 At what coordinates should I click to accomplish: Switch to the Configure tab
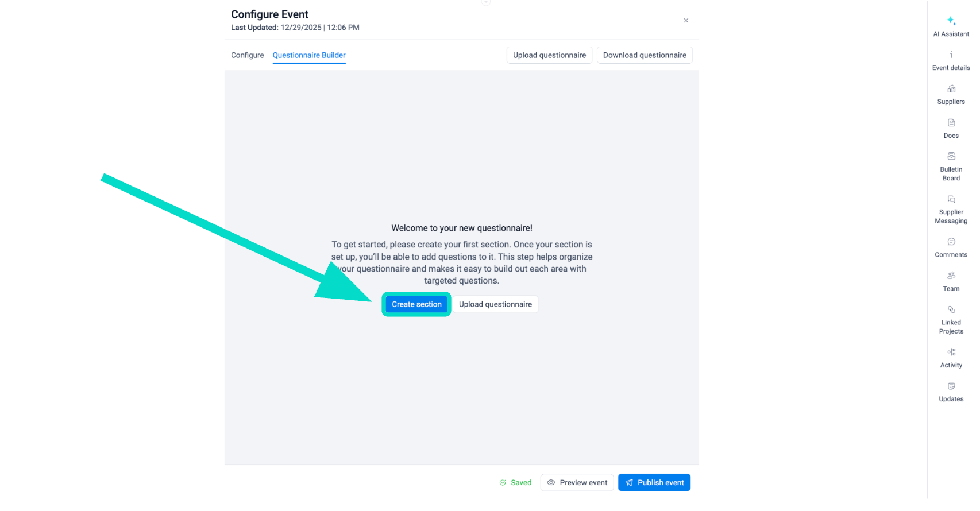click(x=248, y=55)
